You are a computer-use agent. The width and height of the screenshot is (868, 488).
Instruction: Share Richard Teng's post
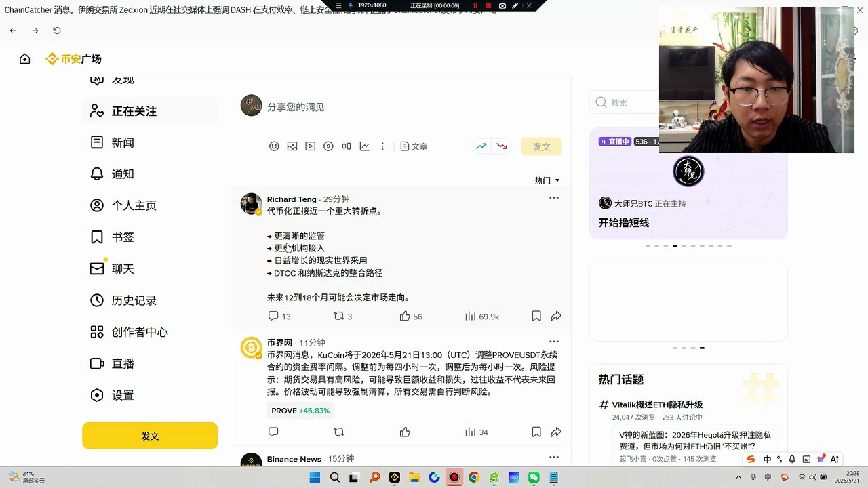[x=556, y=316]
